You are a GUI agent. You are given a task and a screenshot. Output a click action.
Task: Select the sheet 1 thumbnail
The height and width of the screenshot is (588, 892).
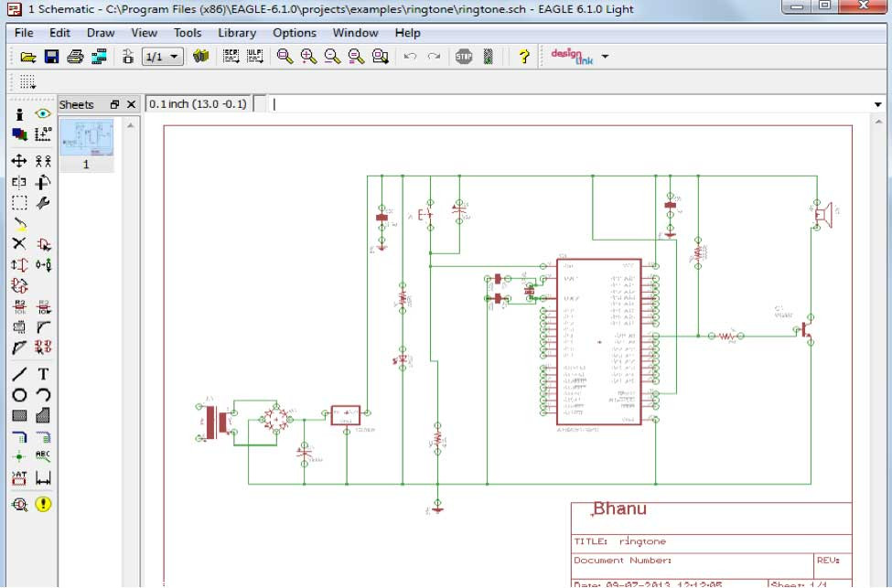87,139
